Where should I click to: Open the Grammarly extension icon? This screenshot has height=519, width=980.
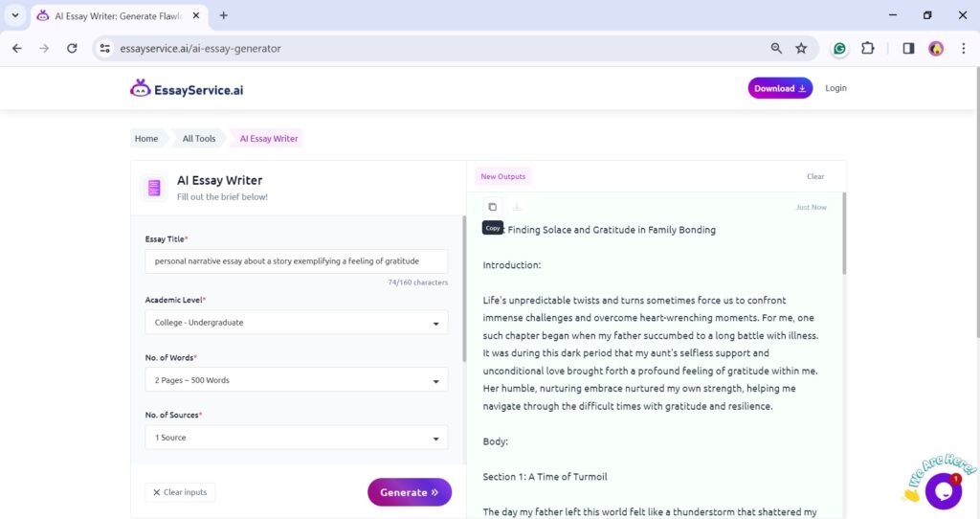(839, 48)
